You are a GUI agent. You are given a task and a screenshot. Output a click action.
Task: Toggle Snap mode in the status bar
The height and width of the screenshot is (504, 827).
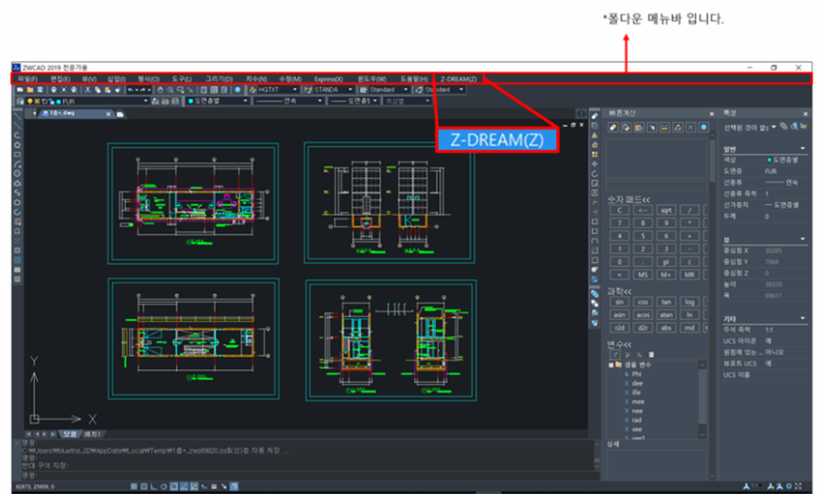click(134, 487)
